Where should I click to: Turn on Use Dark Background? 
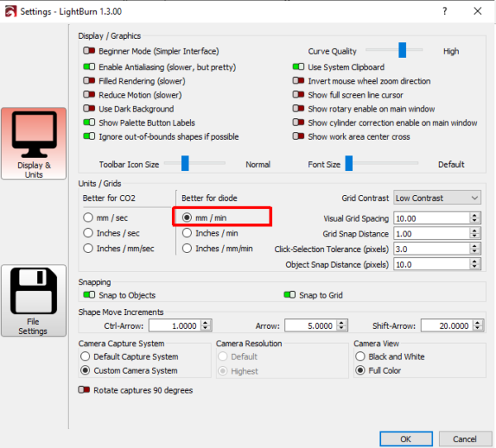click(88, 109)
